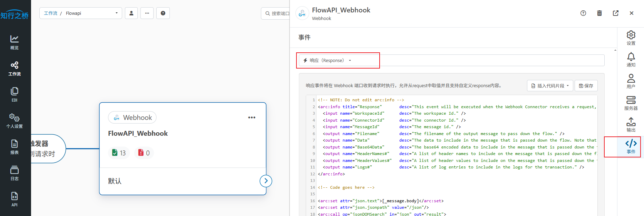This screenshot has width=644, height=216.
Task: Click the event panel scrollbar up arrow
Action: (615, 50)
